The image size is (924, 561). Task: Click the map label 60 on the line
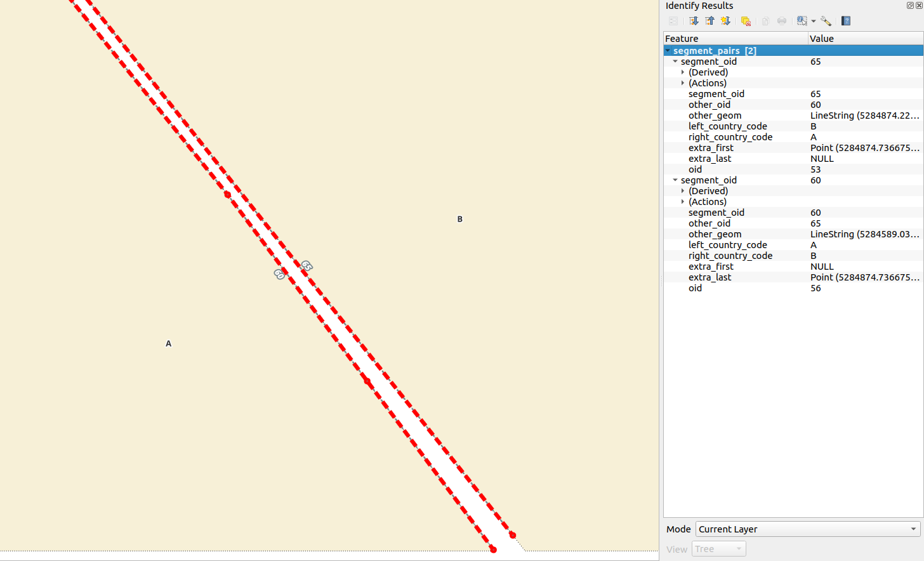(x=279, y=274)
